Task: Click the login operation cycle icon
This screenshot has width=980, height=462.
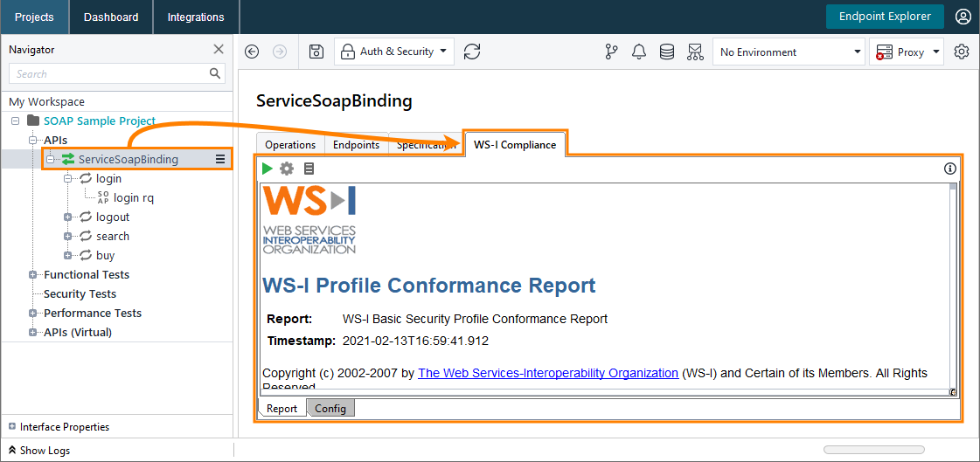Action: (87, 178)
